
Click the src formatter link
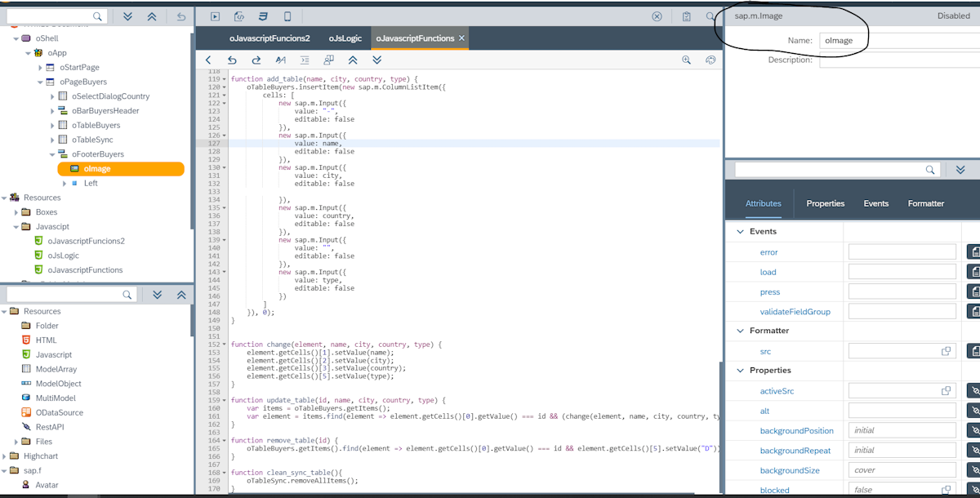coord(765,352)
